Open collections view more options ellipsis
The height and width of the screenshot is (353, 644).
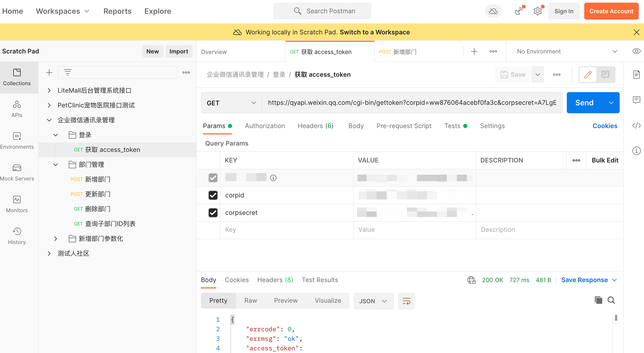pos(186,73)
